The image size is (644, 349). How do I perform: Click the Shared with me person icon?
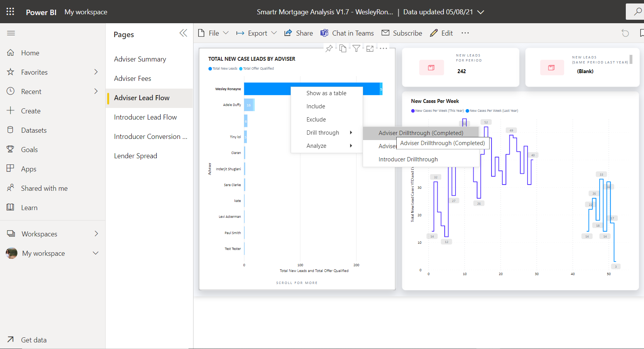click(10, 188)
